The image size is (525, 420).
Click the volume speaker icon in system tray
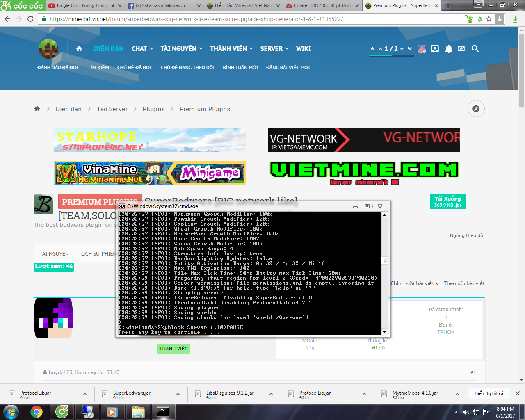click(466, 412)
